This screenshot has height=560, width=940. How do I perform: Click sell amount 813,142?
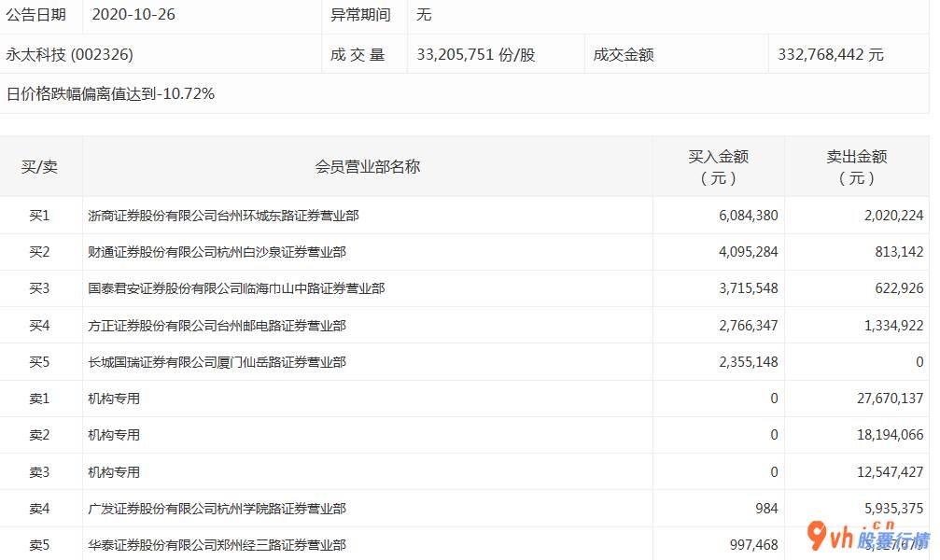pyautogui.click(x=899, y=252)
